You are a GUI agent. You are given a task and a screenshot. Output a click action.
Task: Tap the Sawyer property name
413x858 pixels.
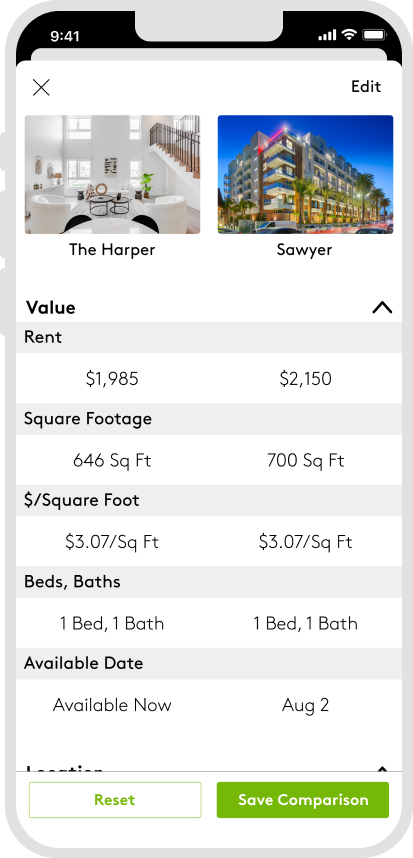[x=304, y=250]
